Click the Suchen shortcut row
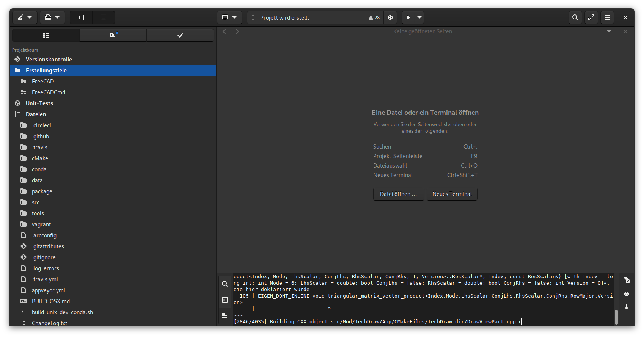Image resolution: width=644 pixels, height=337 pixels. pyautogui.click(x=425, y=147)
